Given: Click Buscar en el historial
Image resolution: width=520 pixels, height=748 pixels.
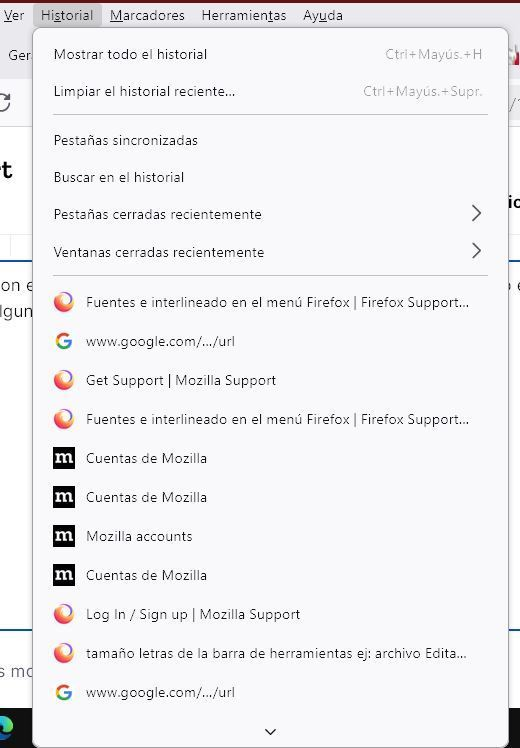Looking at the screenshot, I should 270,177.
